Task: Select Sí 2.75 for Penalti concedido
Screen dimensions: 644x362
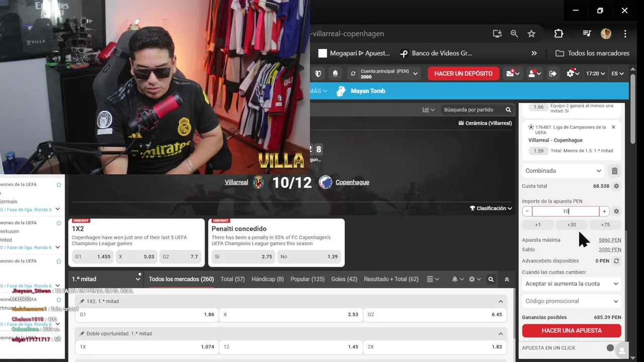Action: pos(244,256)
